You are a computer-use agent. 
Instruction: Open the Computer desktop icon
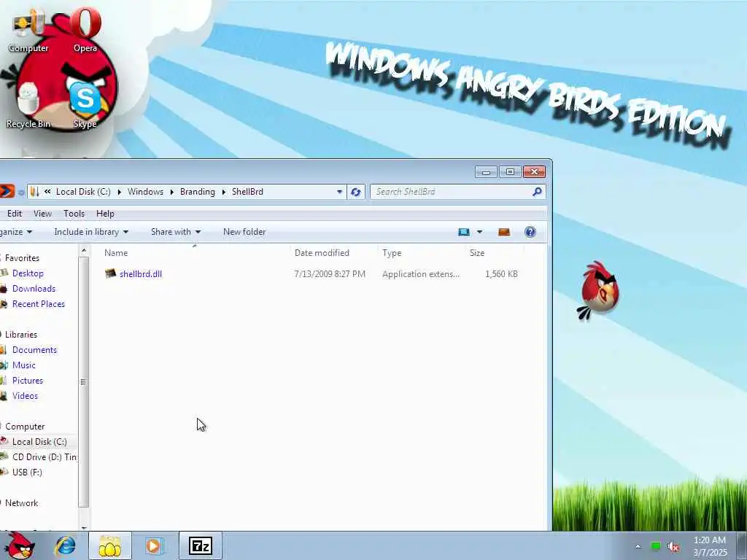[x=28, y=32]
